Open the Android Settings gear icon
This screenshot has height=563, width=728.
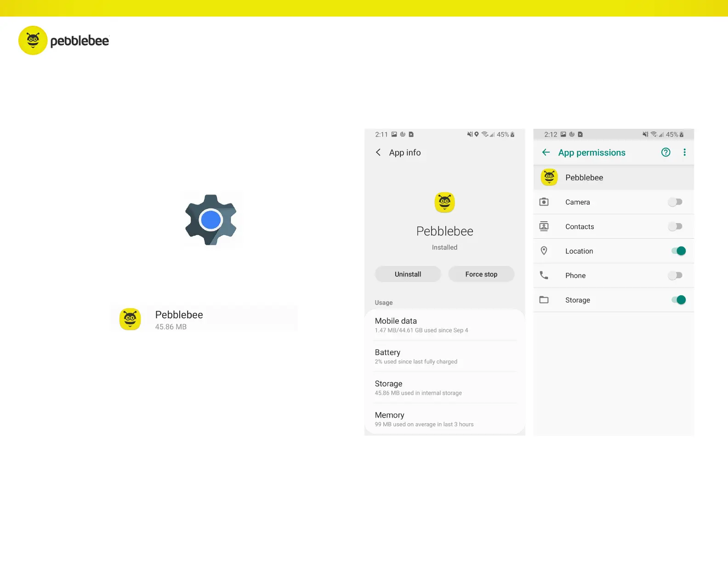pyautogui.click(x=211, y=220)
